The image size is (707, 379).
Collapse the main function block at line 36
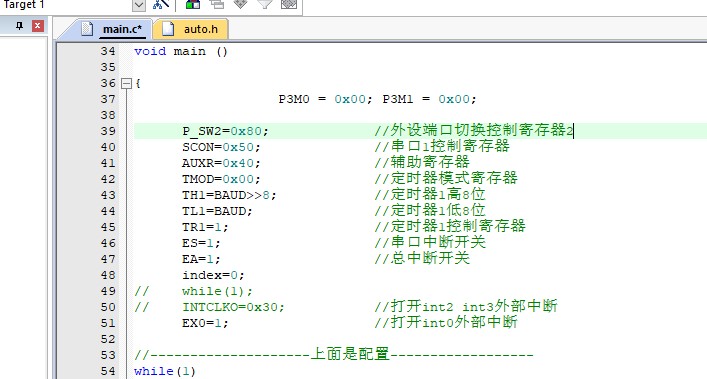point(127,83)
